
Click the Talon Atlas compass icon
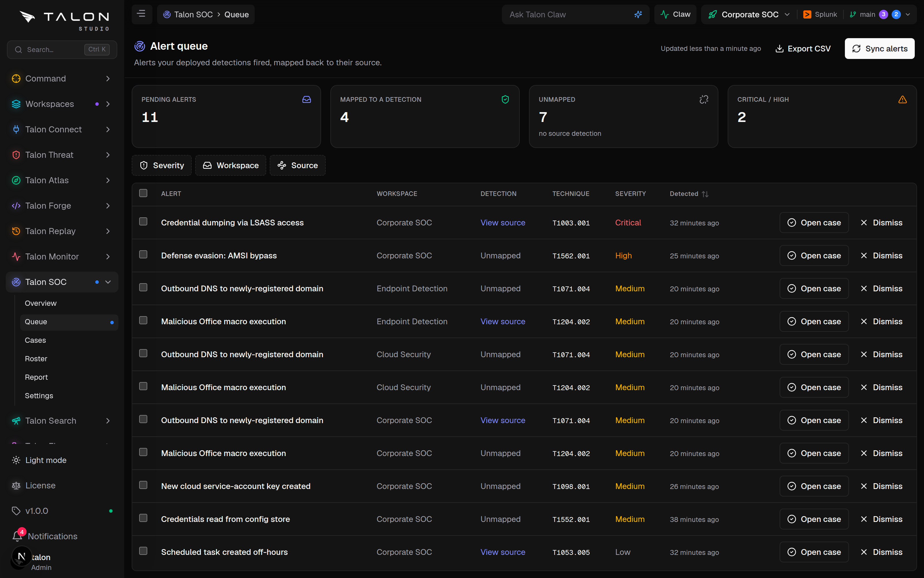[16, 180]
